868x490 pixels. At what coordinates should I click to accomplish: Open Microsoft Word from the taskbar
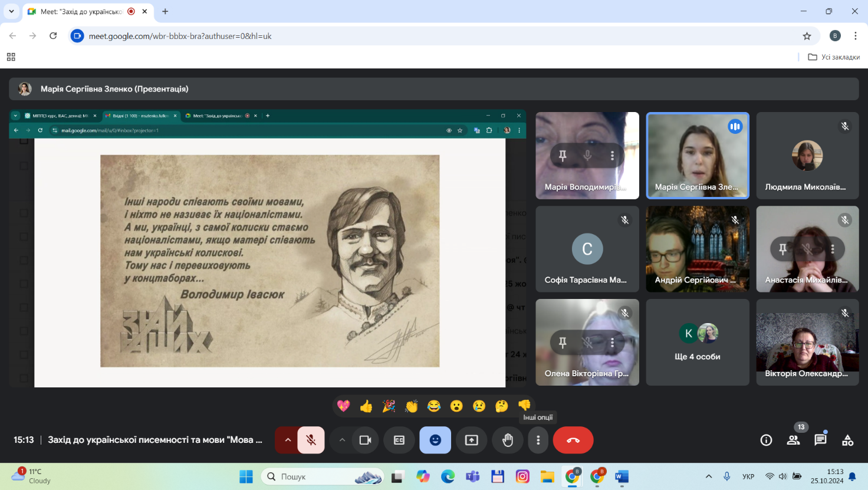pyautogui.click(x=622, y=476)
